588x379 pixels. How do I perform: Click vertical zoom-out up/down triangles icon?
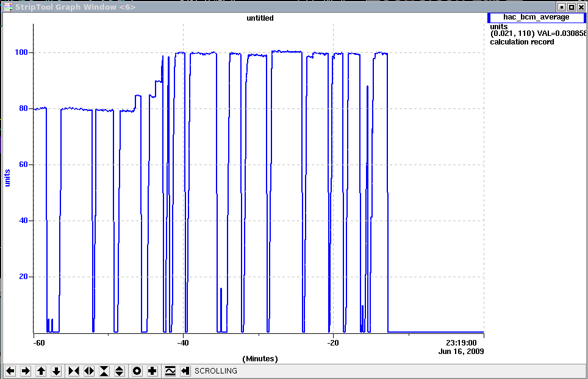120,370
